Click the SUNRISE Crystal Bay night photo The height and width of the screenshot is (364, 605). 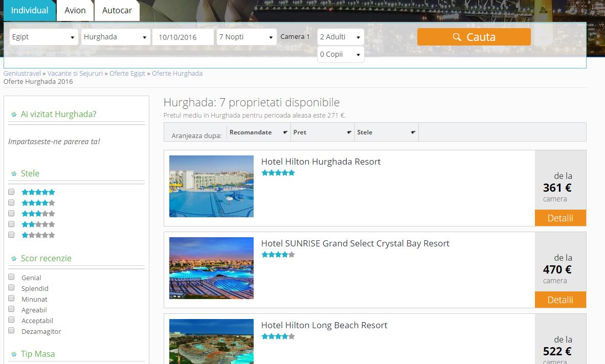coord(211,268)
